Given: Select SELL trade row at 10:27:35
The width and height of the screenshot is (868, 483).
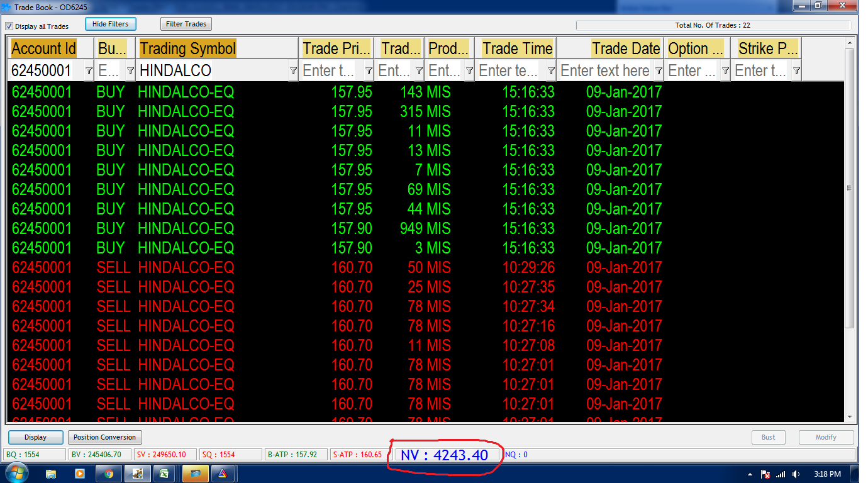Looking at the screenshot, I should [x=425, y=287].
